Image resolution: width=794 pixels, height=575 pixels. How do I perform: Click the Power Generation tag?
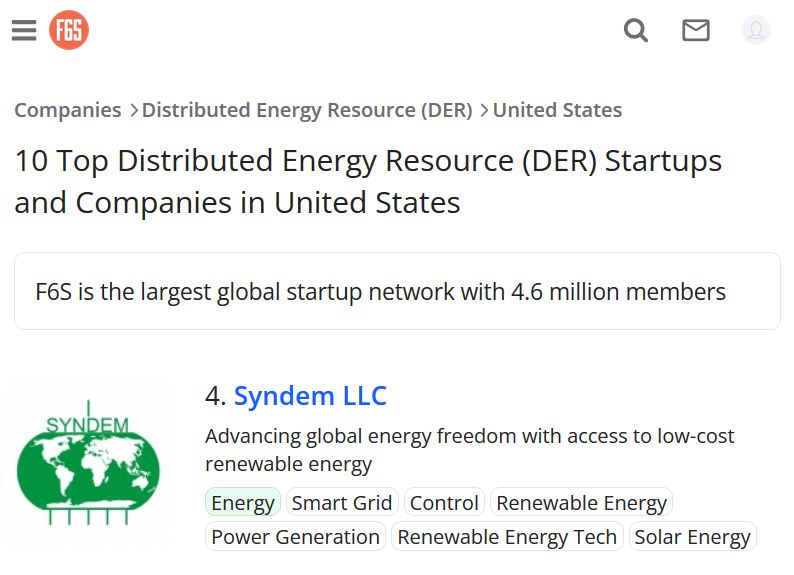(x=295, y=537)
